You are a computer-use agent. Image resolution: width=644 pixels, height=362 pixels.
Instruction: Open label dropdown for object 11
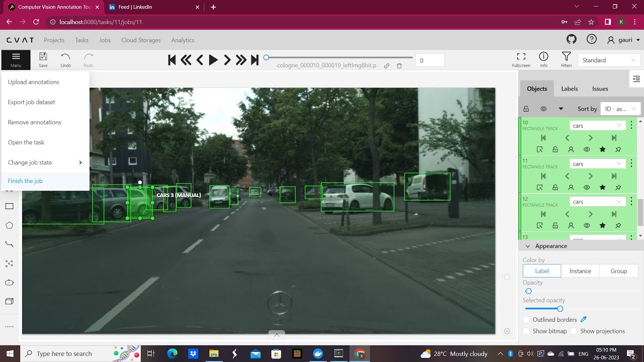(x=597, y=164)
